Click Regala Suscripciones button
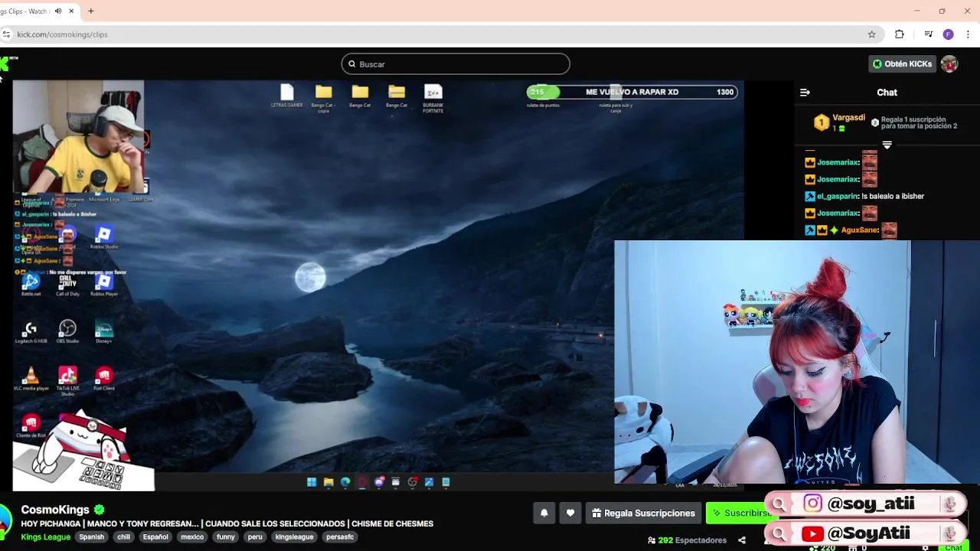The image size is (980, 551). pyautogui.click(x=643, y=513)
